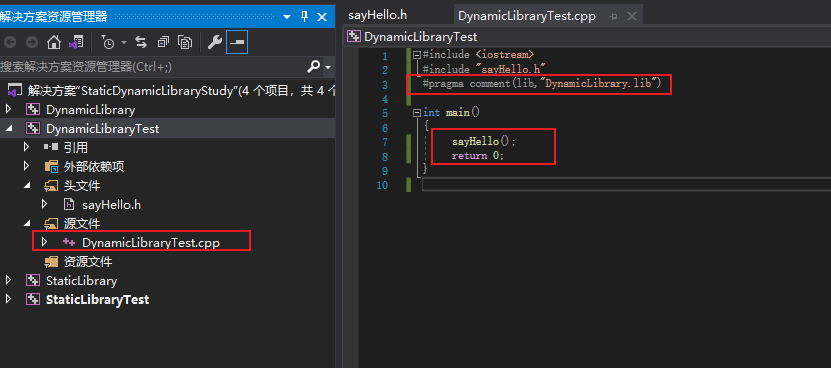Toggle preview selected items button
This screenshot has width=831, height=368.
click(237, 42)
